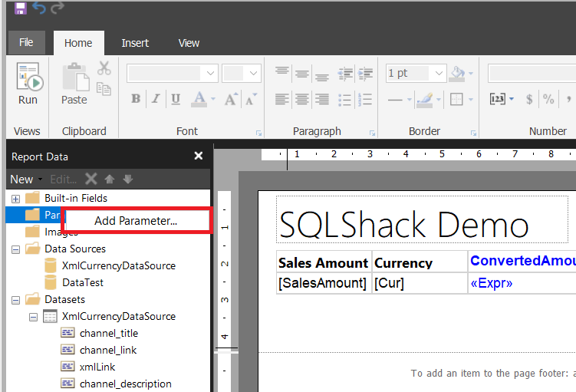
Task: Save the report with the floppy icon
Action: coord(20,8)
